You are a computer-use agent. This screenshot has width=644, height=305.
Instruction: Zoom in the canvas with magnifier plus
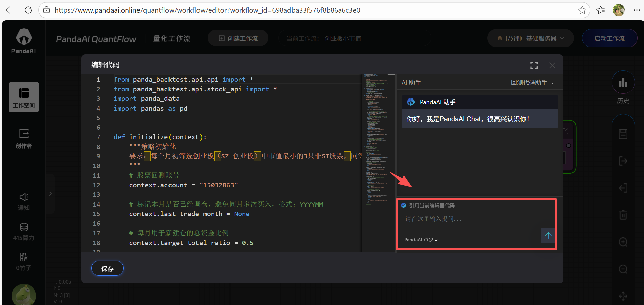tap(623, 242)
